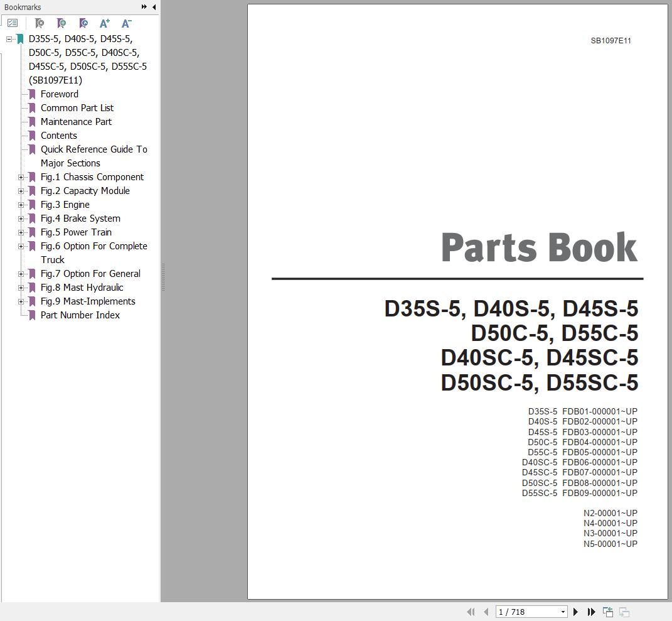Open the Common Part List bookmark
The image size is (672, 621).
[77, 107]
